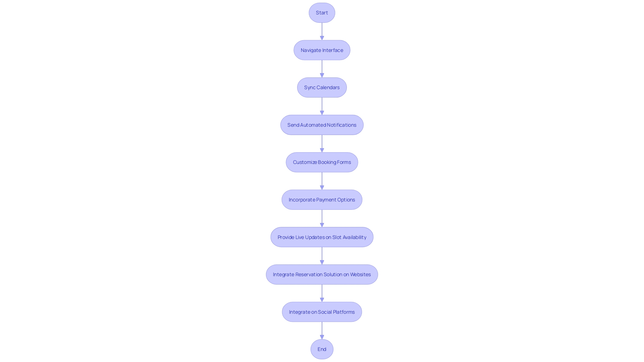644x362 pixels.
Task: Expand the Incorporate Payment Options step
Action: tap(322, 199)
